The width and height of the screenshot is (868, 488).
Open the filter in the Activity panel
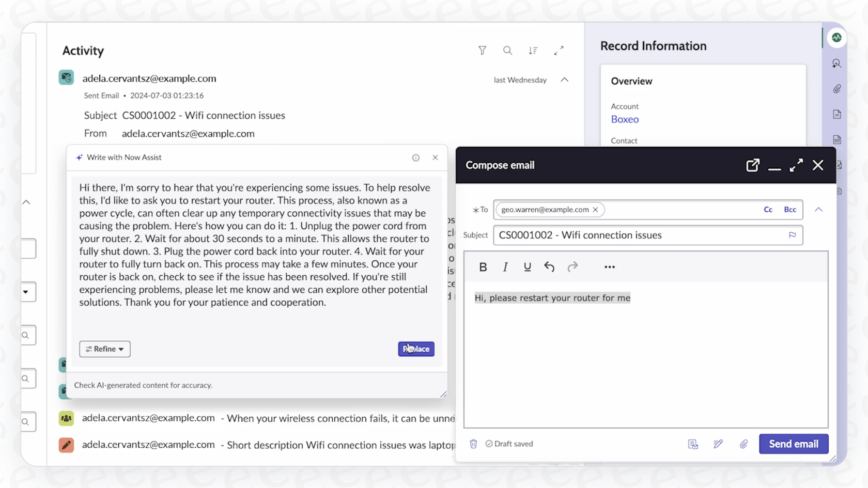tap(482, 50)
